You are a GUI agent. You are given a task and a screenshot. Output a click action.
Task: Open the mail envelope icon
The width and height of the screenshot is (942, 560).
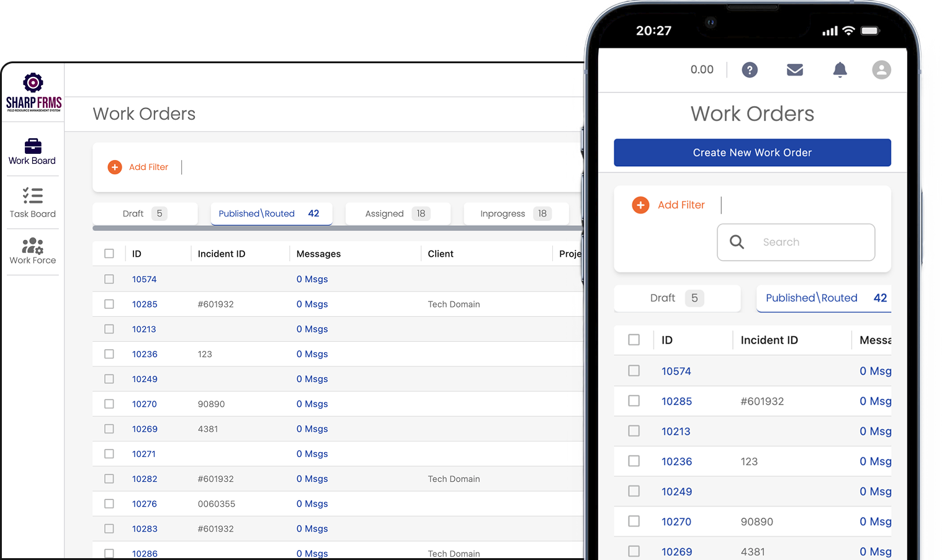795,70
